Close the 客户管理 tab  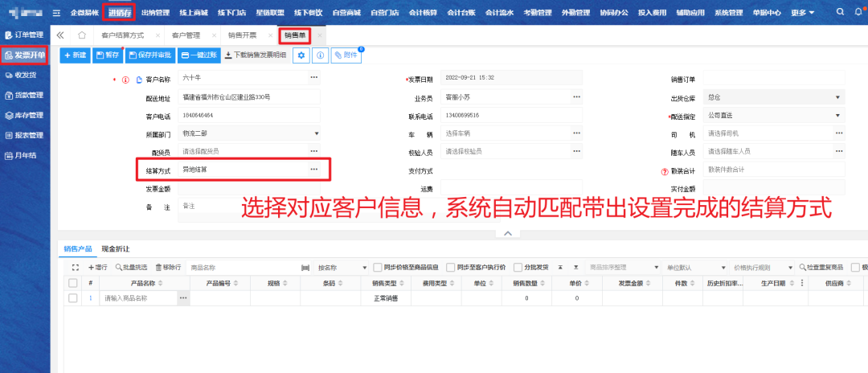click(x=215, y=35)
